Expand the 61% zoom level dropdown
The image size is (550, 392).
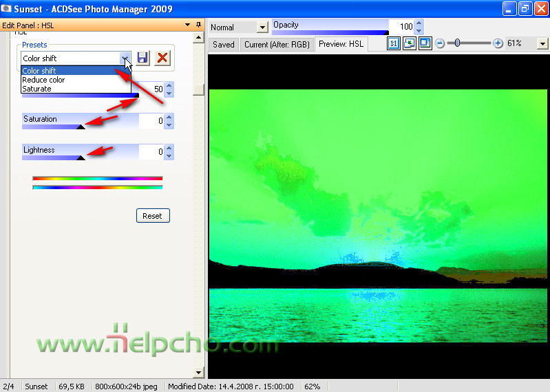click(542, 43)
